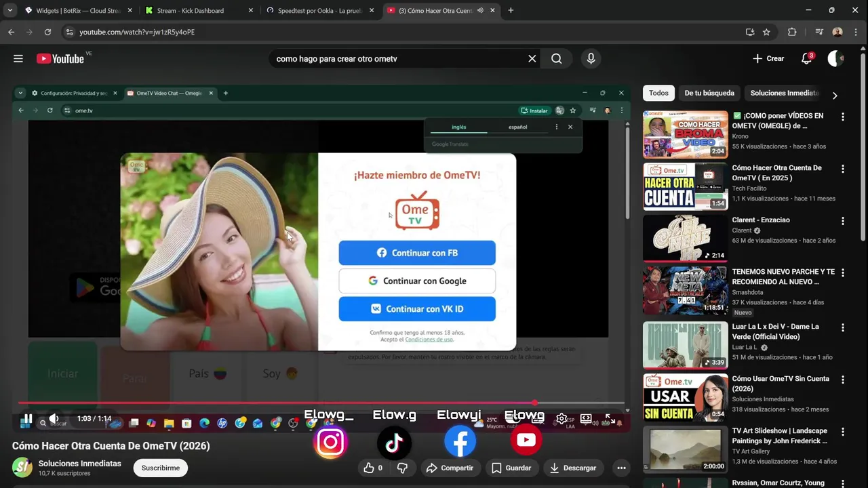Image resolution: width=868 pixels, height=488 pixels.
Task: Go to the YouTube home logo
Action: coord(60,59)
